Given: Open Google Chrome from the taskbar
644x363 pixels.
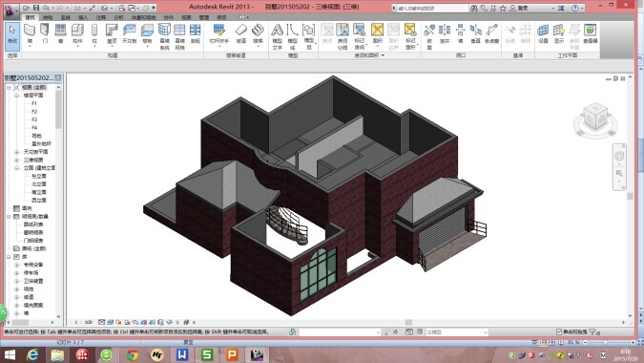Looking at the screenshot, I should [132, 354].
